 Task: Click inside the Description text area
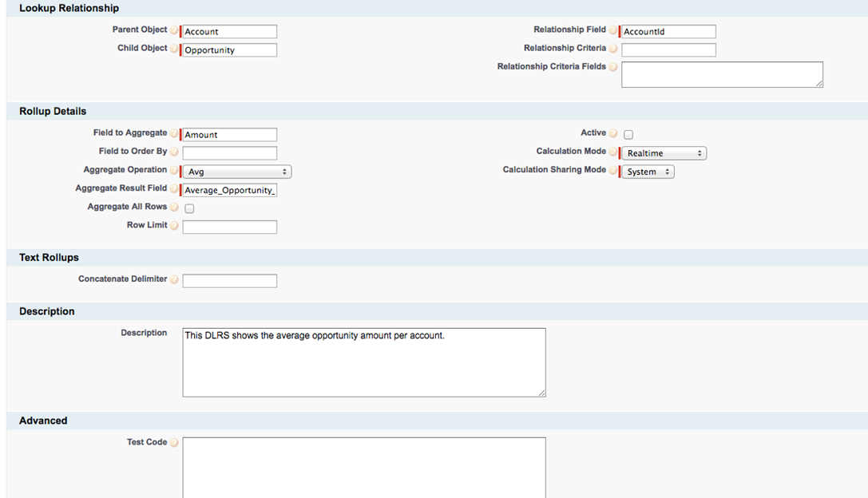click(x=363, y=359)
